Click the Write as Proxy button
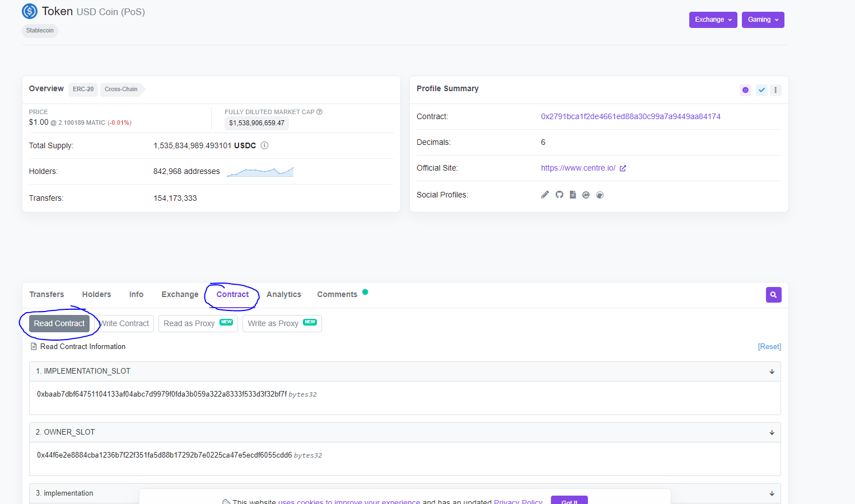The height and width of the screenshot is (504, 855). 282,323
